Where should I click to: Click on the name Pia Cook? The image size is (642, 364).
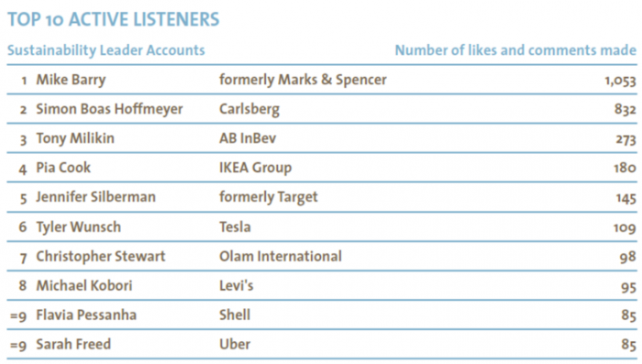(x=63, y=168)
